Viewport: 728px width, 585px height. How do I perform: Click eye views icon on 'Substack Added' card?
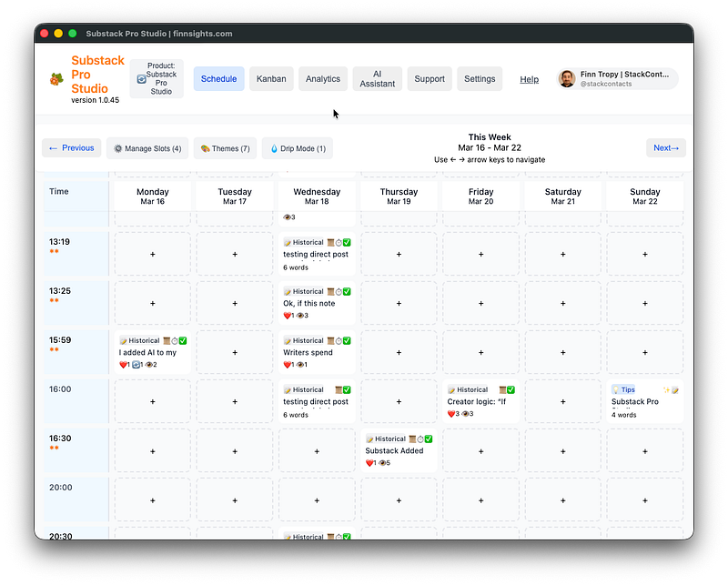click(x=382, y=463)
